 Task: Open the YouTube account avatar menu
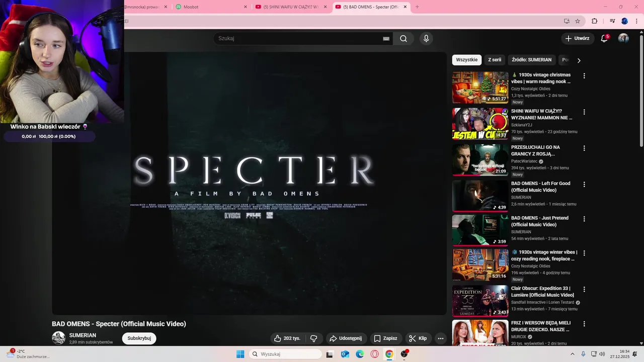623,38
